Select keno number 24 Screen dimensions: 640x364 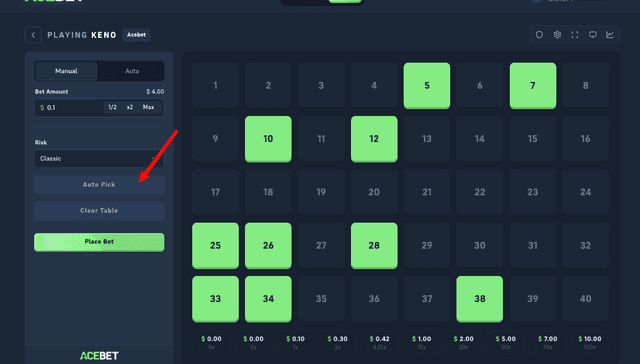pos(585,192)
